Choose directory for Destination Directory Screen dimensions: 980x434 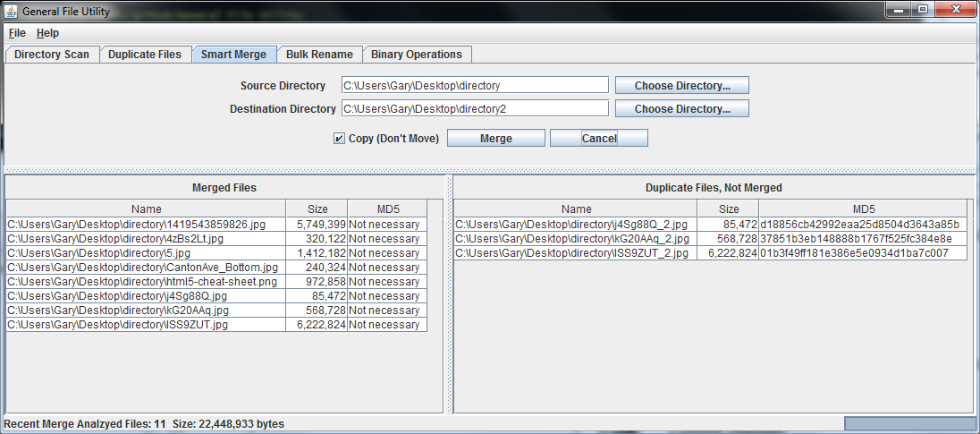[x=681, y=109]
